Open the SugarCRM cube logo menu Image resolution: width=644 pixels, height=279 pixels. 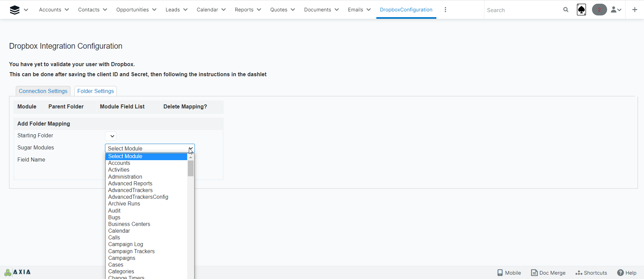(x=15, y=10)
